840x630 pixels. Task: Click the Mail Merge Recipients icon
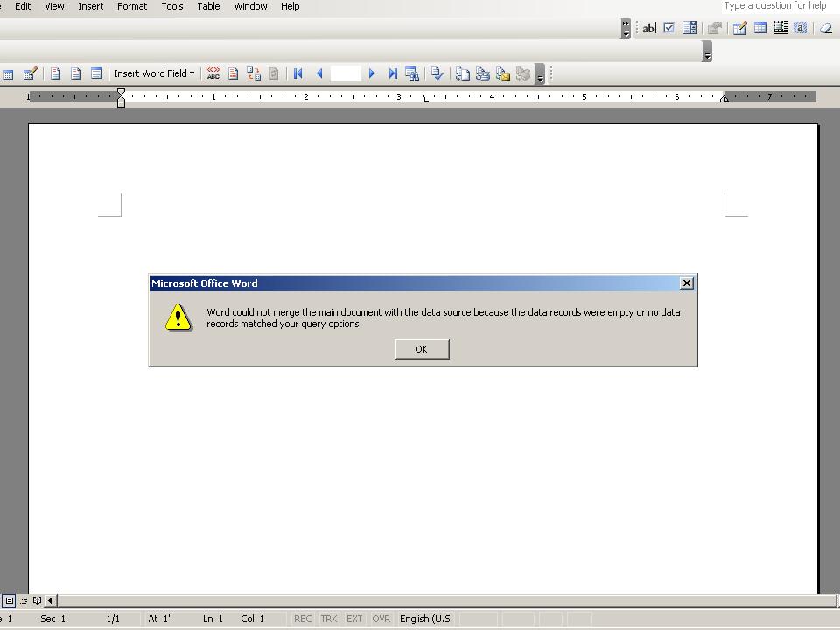[x=30, y=73]
